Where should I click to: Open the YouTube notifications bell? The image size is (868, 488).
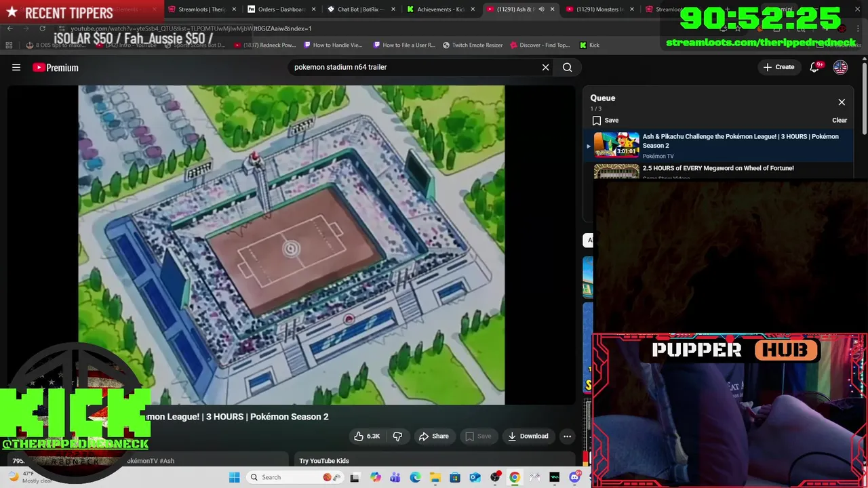click(x=814, y=67)
